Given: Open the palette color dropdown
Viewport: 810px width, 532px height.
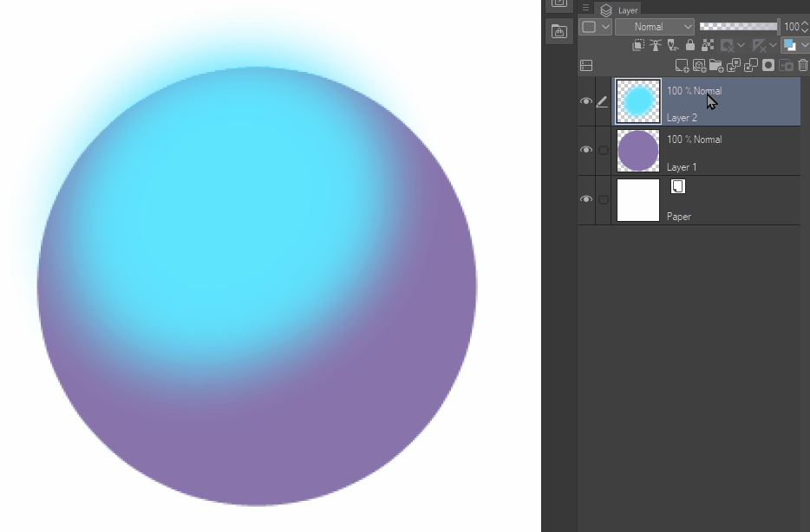Looking at the screenshot, I should pyautogui.click(x=595, y=27).
